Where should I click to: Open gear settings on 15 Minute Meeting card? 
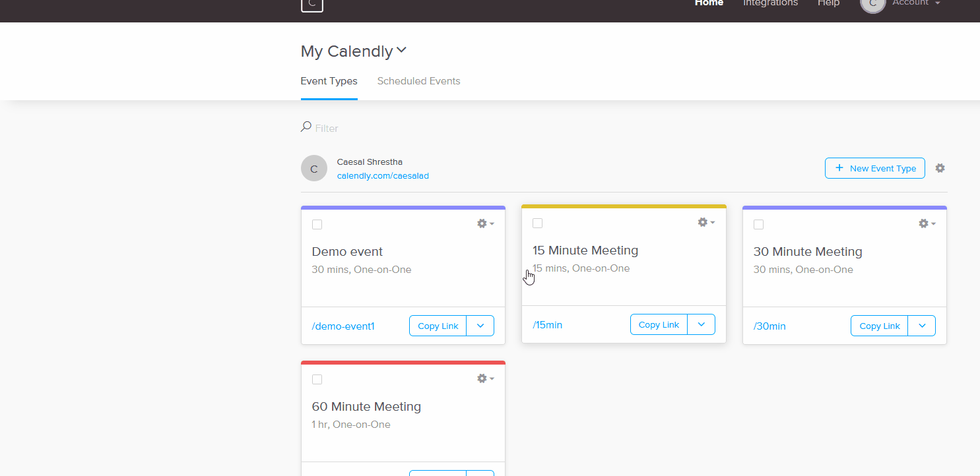pos(707,223)
